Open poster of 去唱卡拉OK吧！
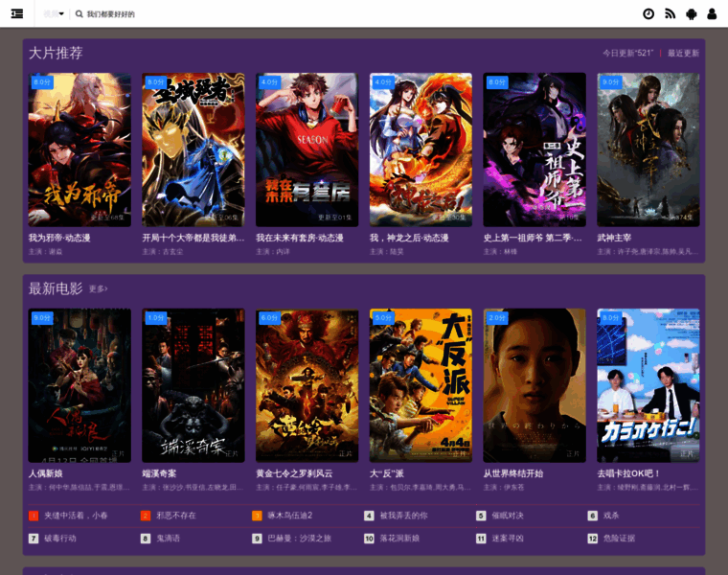This screenshot has height=575, width=728. (x=648, y=385)
